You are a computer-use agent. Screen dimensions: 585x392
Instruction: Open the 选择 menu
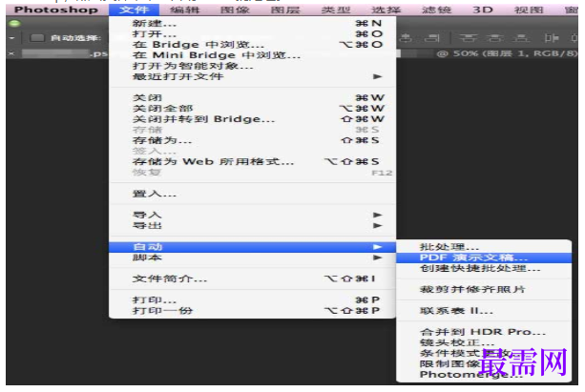pyautogui.click(x=386, y=10)
